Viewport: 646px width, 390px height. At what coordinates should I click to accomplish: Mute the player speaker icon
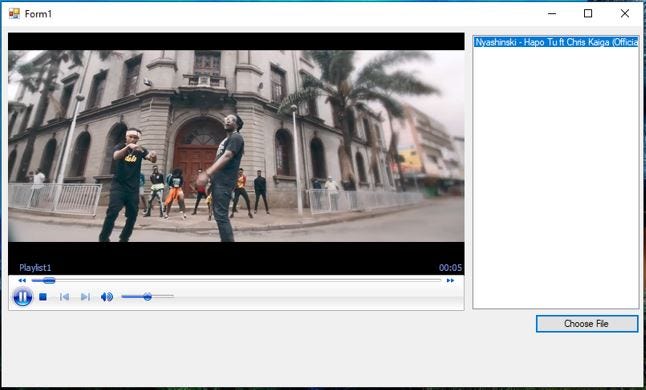[107, 297]
